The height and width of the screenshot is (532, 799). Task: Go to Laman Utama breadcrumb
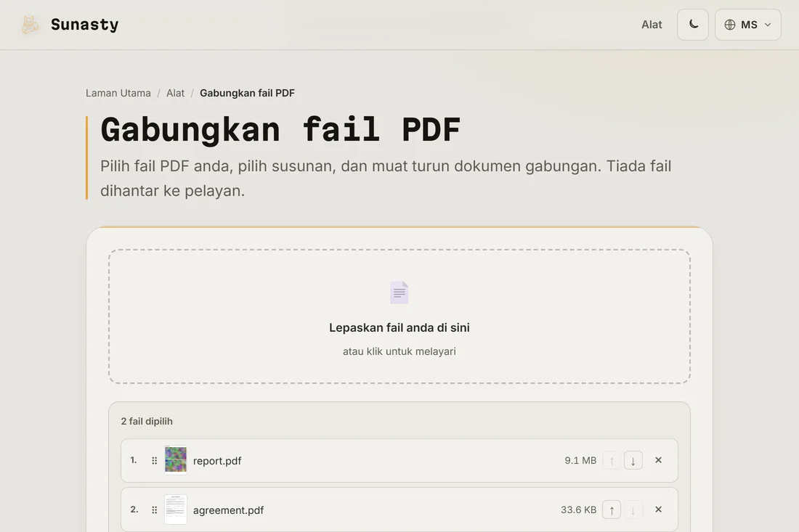tap(118, 93)
